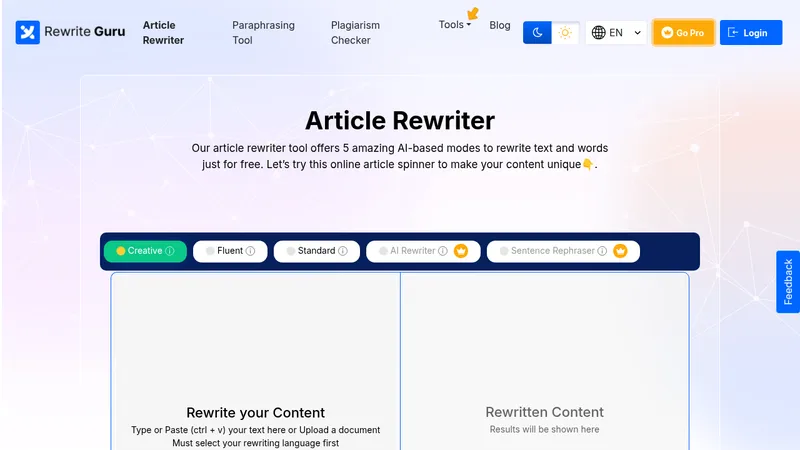Click the info icon beside Fluent
The height and width of the screenshot is (450, 800).
tap(251, 251)
